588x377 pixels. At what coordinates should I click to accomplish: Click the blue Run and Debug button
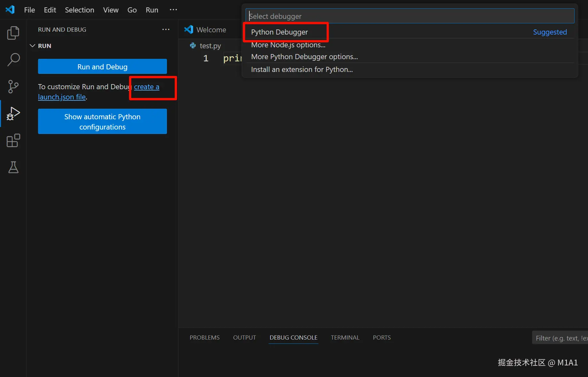[102, 67]
